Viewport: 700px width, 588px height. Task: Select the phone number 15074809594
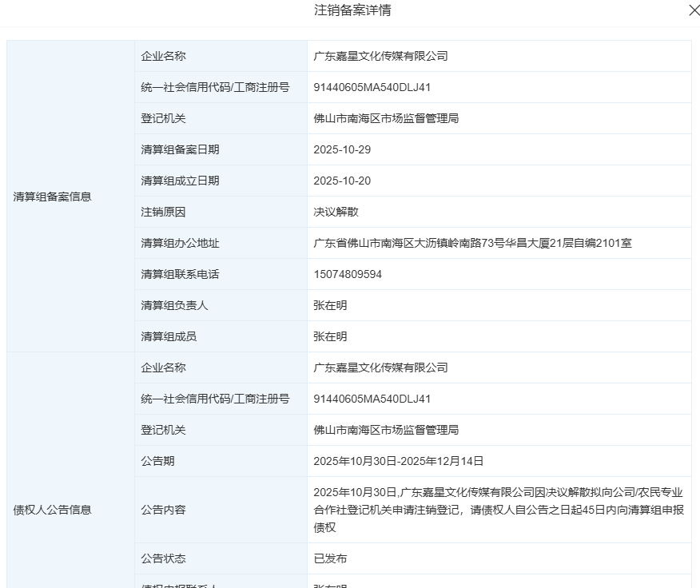(x=348, y=274)
